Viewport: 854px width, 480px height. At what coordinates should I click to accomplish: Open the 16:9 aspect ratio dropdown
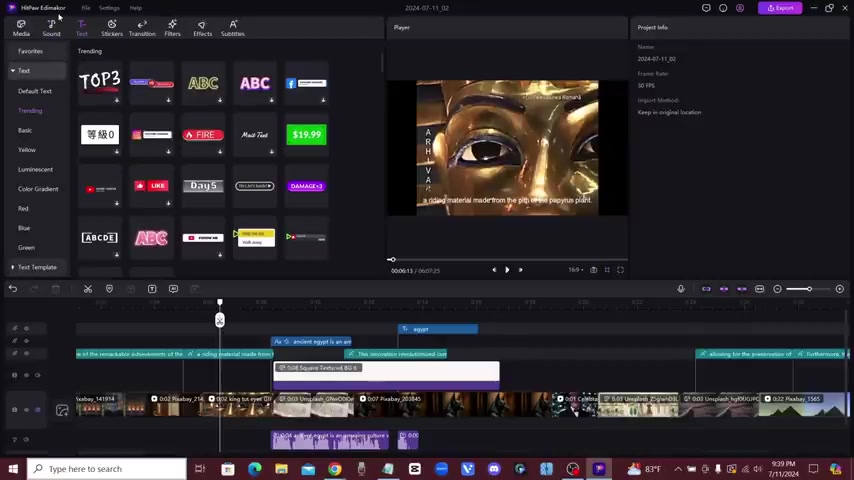point(575,270)
